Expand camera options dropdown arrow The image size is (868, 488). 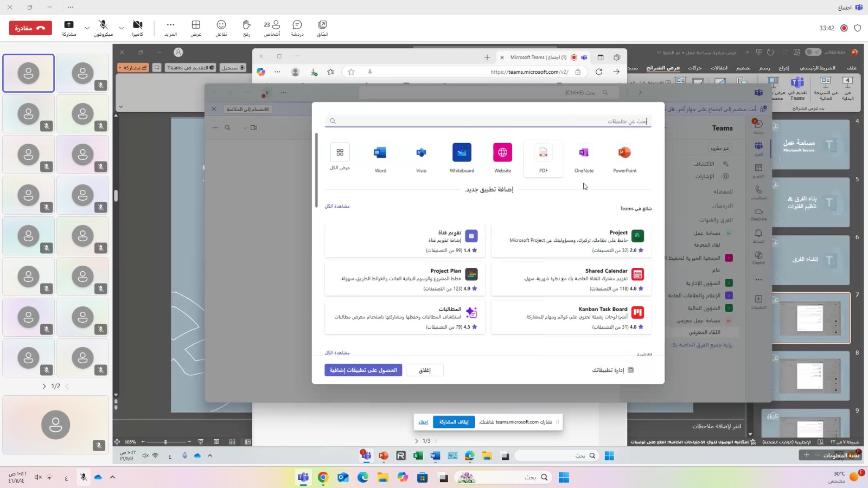122,28
